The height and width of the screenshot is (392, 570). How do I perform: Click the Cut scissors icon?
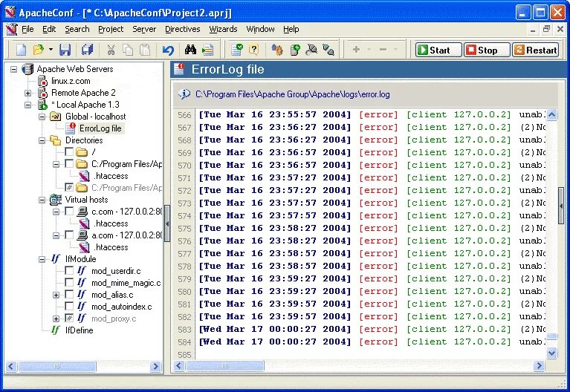[111, 50]
